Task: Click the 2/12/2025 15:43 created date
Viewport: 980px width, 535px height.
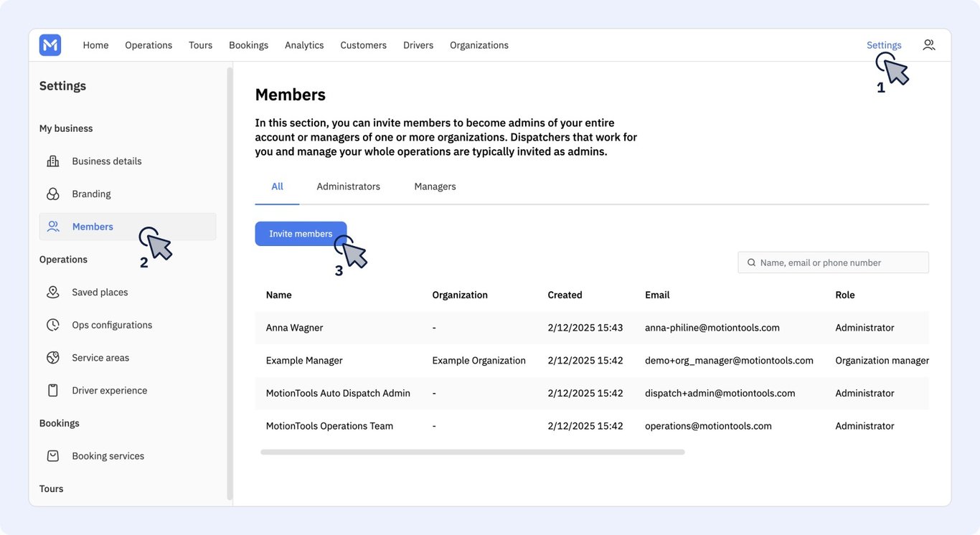Action: pyautogui.click(x=585, y=328)
